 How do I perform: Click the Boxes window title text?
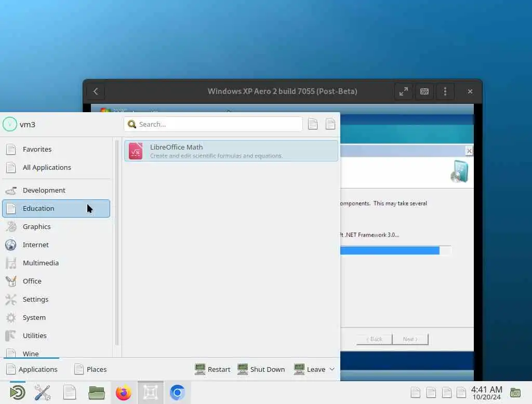[282, 91]
